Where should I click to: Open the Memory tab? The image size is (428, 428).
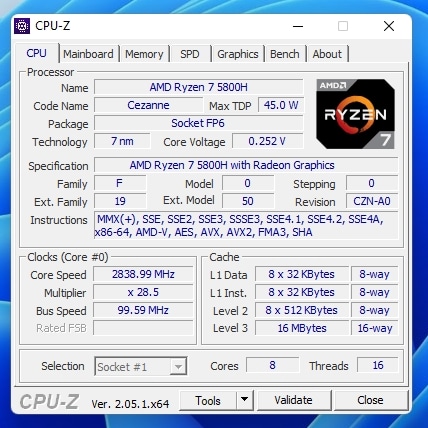pos(144,54)
